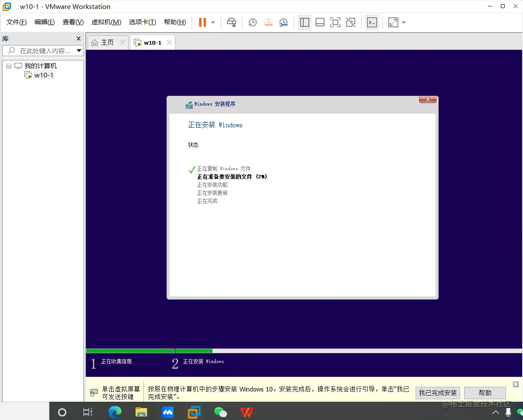Image resolution: width=523 pixels, height=420 pixels.
Task: Open the snapshot manager icon
Action: 283,23
